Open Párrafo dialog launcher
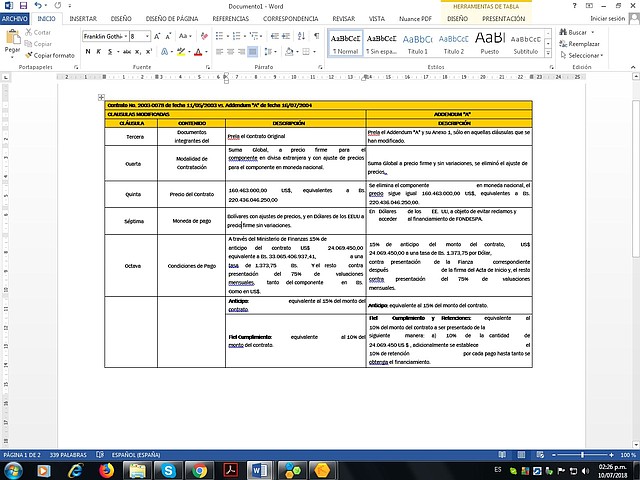 click(x=320, y=67)
